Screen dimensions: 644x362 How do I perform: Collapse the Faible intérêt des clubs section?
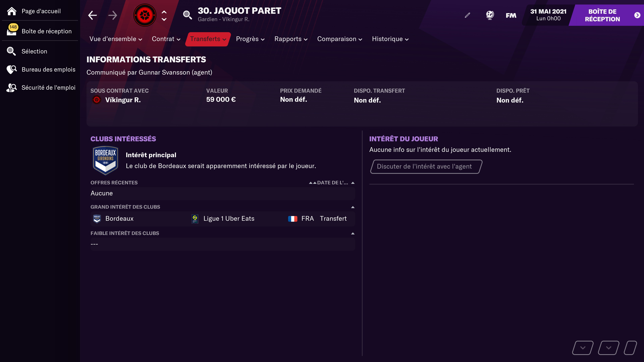pyautogui.click(x=353, y=234)
